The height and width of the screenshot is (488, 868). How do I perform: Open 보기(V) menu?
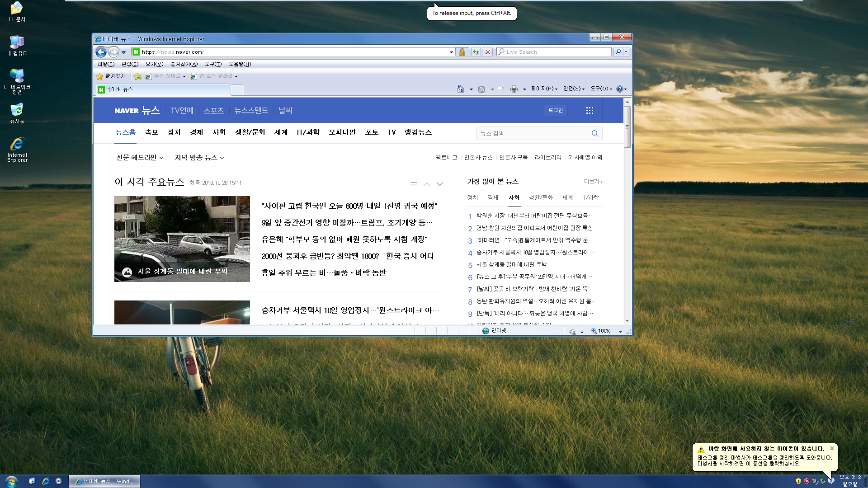coord(154,64)
